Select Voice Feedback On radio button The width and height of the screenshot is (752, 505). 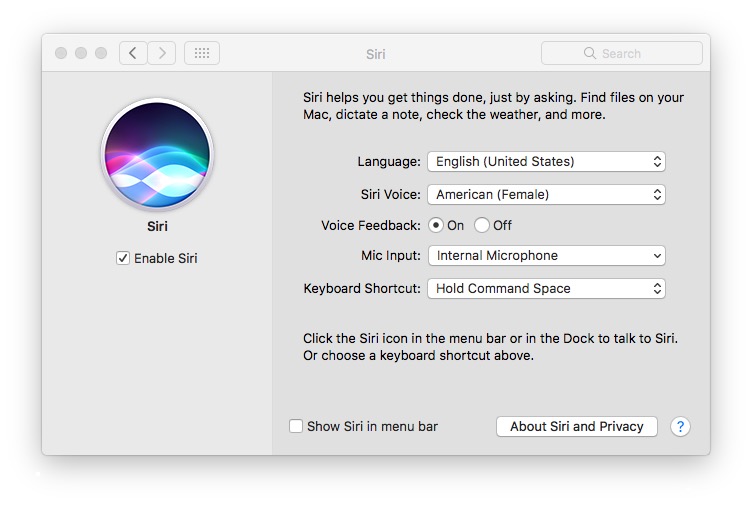tap(436, 225)
